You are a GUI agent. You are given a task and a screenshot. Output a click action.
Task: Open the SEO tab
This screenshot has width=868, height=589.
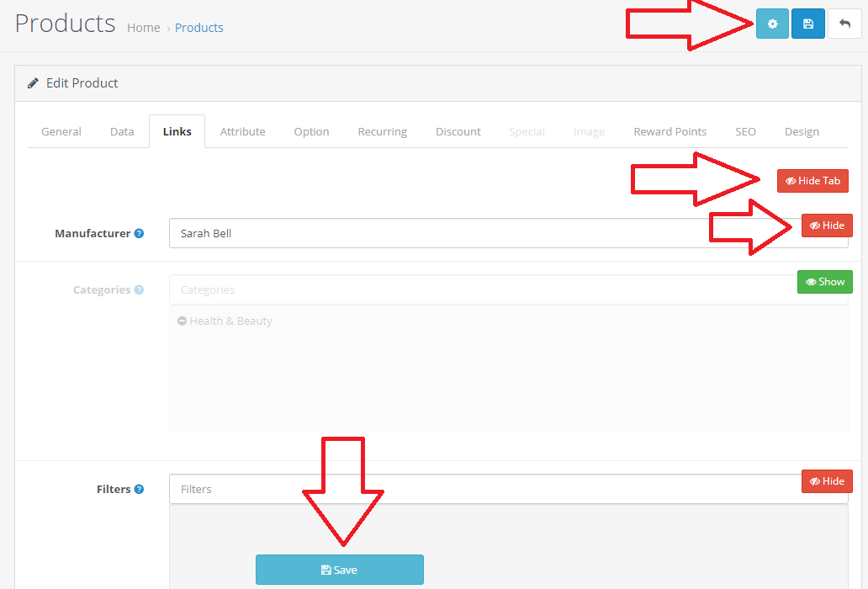tap(746, 132)
